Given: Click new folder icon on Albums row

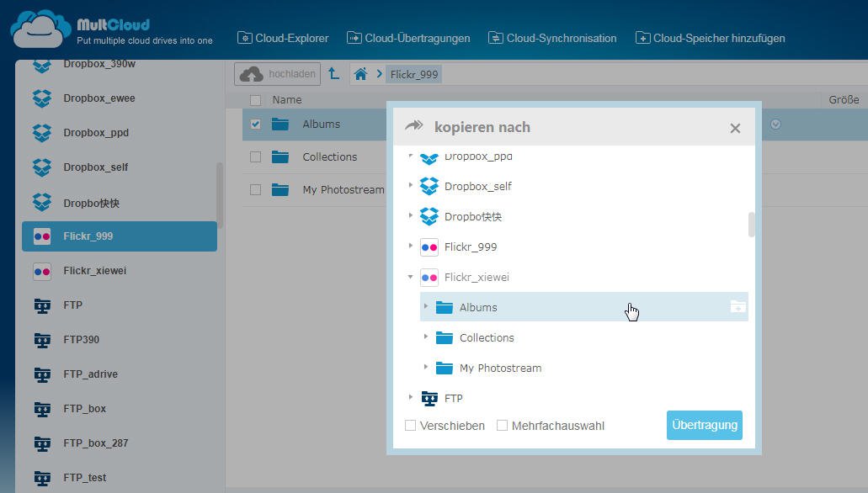Looking at the screenshot, I should 738,306.
